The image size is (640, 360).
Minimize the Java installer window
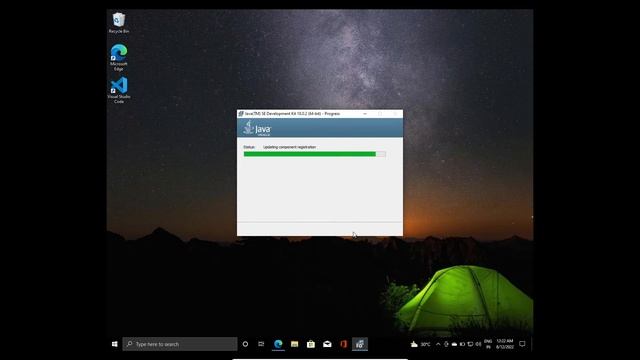click(x=365, y=114)
